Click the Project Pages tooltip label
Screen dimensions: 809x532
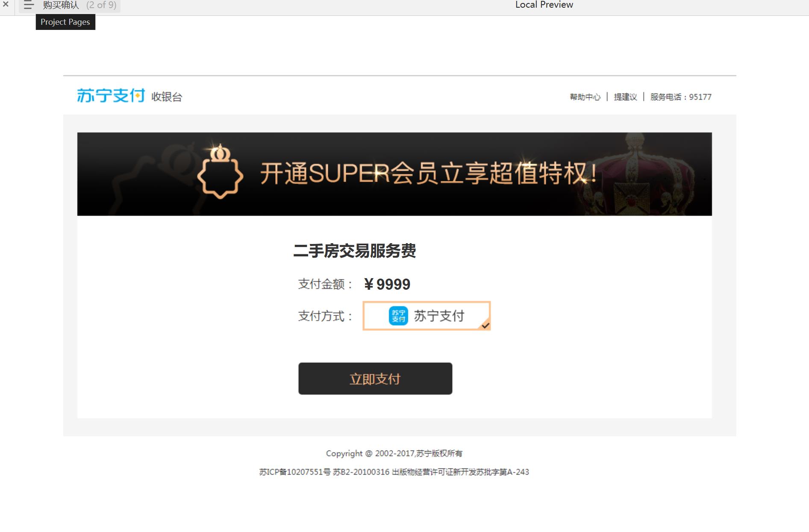click(65, 22)
